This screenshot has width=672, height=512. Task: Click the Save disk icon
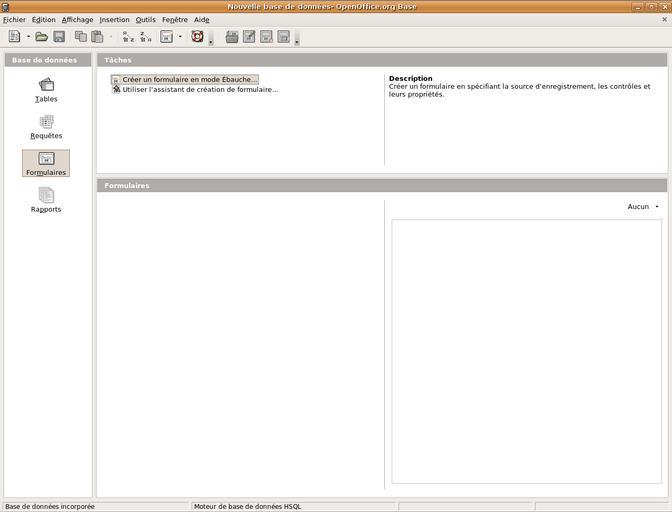coord(59,37)
